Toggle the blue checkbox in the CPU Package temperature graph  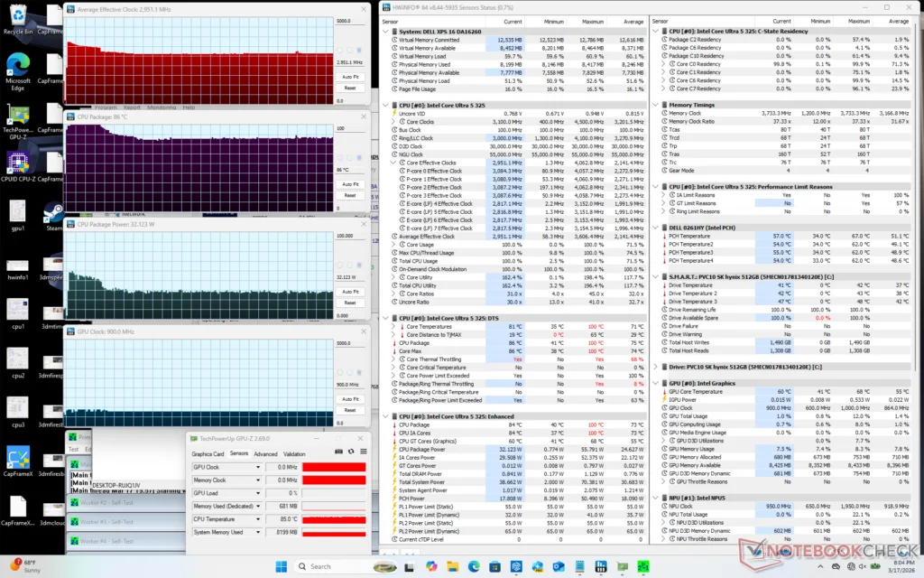359,157
